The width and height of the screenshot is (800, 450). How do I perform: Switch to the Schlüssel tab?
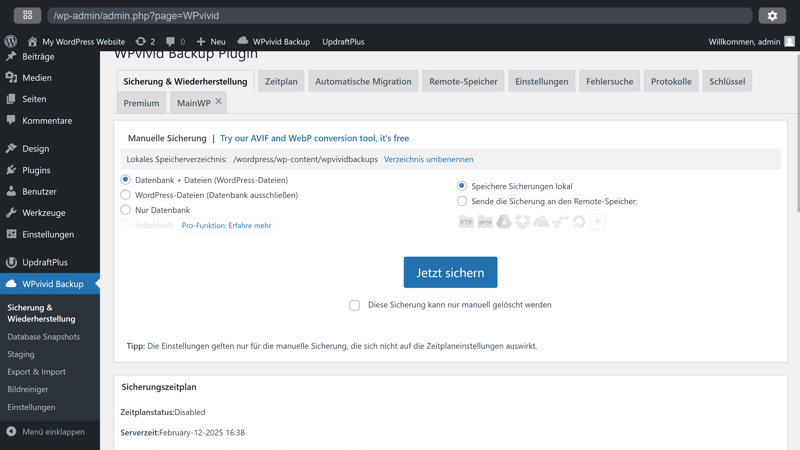[x=727, y=81]
